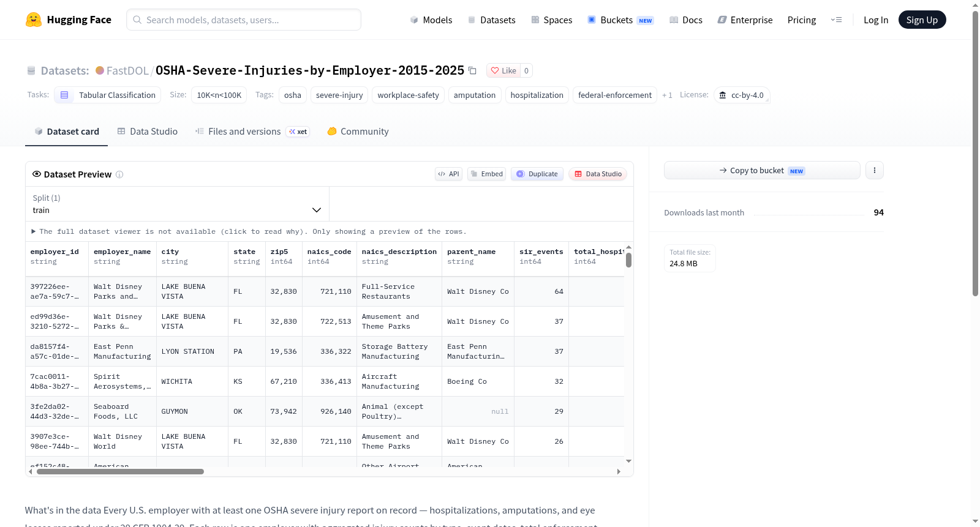Click the Log In link
Image resolution: width=980 pixels, height=527 pixels.
(875, 20)
